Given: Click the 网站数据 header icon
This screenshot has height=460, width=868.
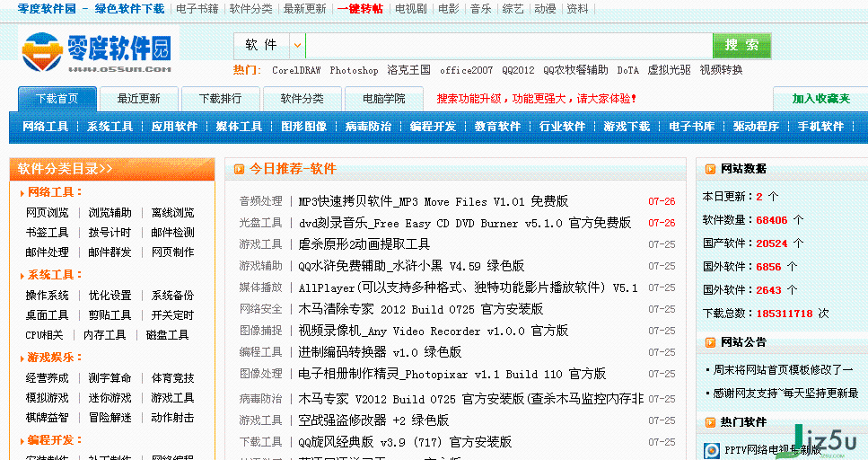Looking at the screenshot, I should pos(710,169).
